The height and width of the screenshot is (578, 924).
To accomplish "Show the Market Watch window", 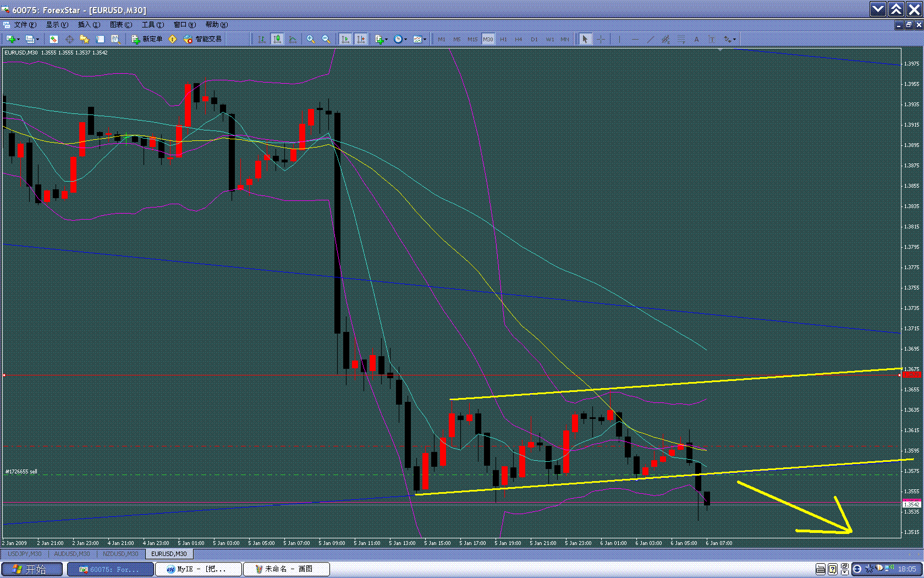I will [53, 39].
